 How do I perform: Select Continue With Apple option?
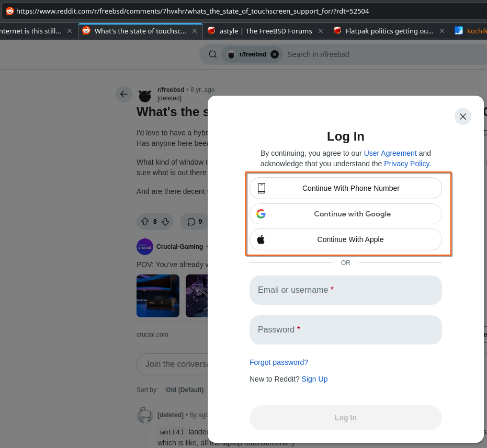(345, 239)
